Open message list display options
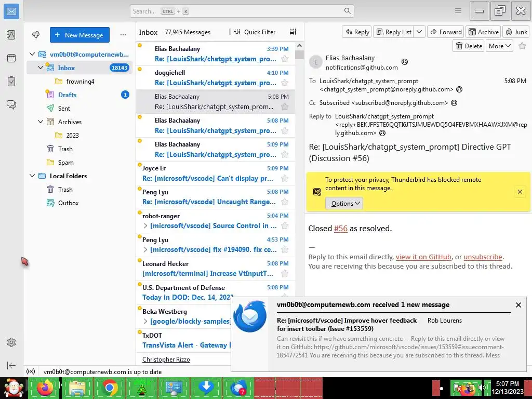Screen dimensions: 532x399 (x=293, y=32)
